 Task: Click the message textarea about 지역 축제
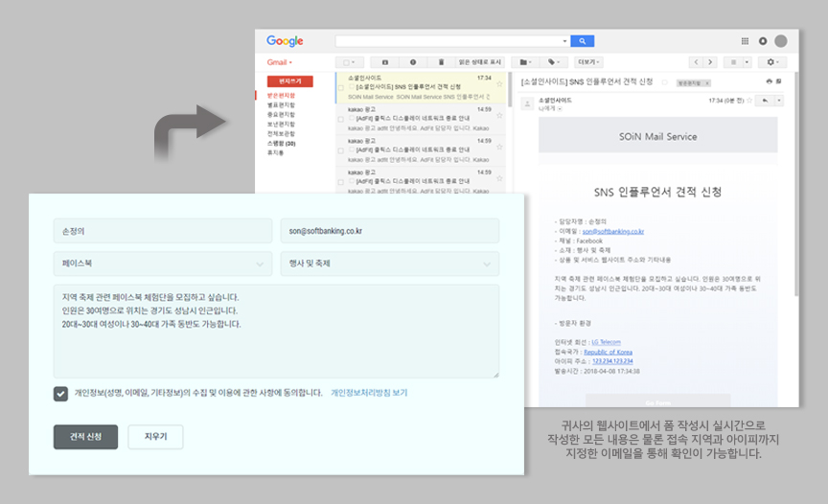click(x=276, y=332)
